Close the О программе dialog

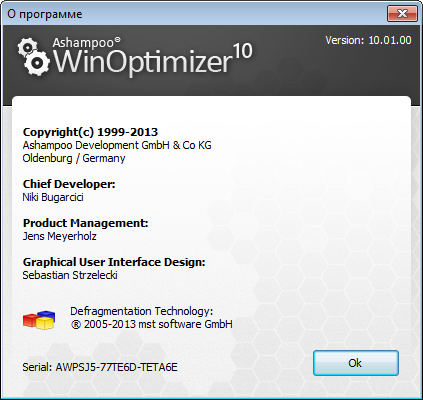[x=402, y=14]
